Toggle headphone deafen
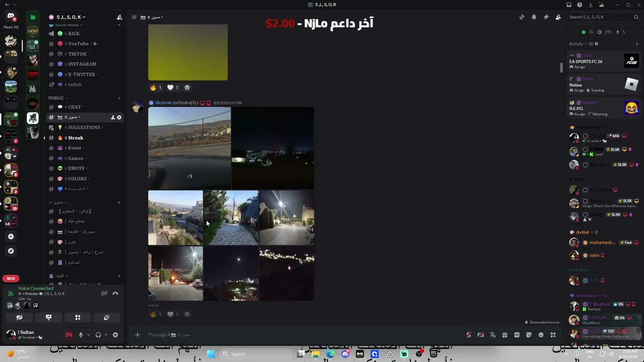The width and height of the screenshot is (644, 362). click(98, 335)
